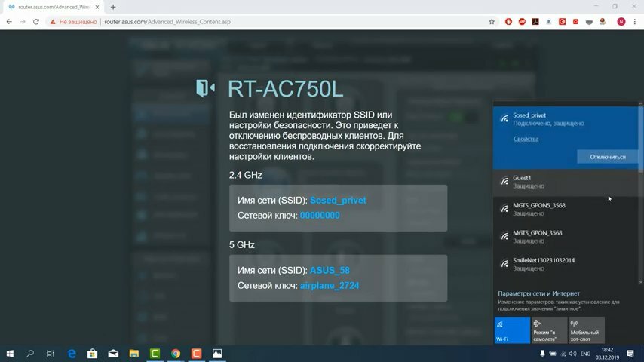
Task: Open the Opera red extension icon
Action: tap(508, 22)
